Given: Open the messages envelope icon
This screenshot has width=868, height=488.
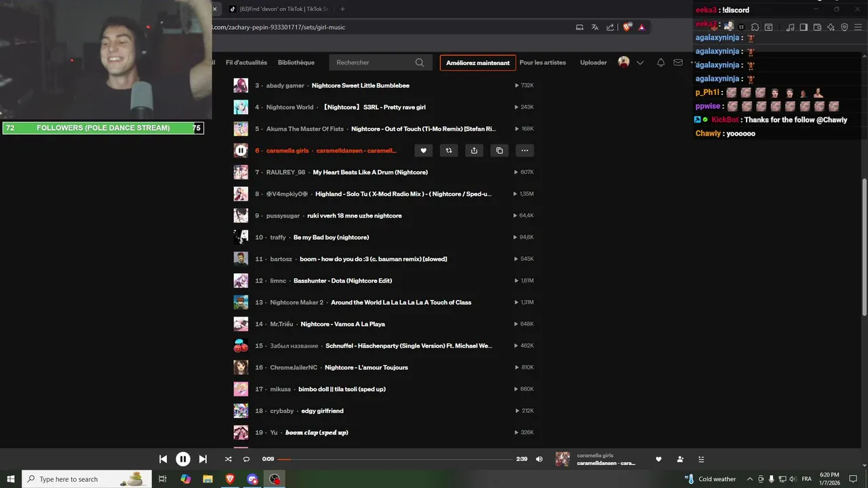Looking at the screenshot, I should click(678, 62).
